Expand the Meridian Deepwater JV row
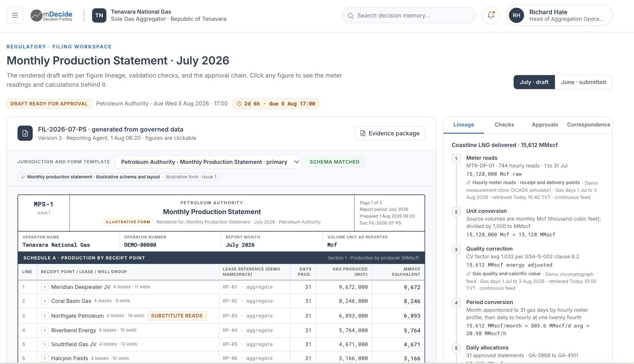 (x=45, y=287)
